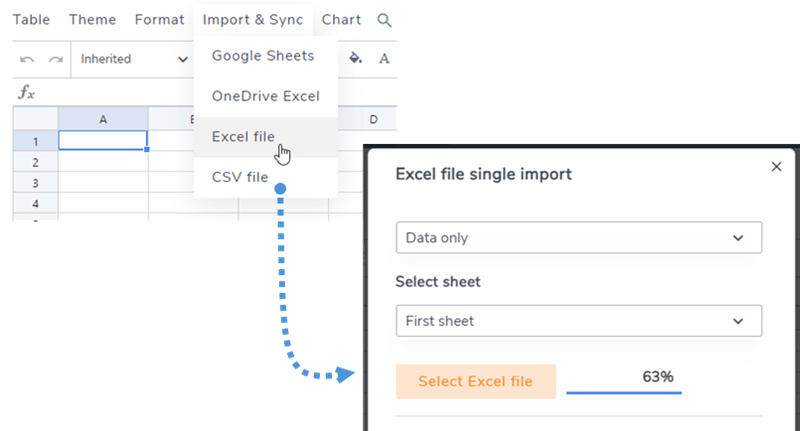The image size is (800, 431).
Task: Select CSV file import option
Action: tap(240, 177)
